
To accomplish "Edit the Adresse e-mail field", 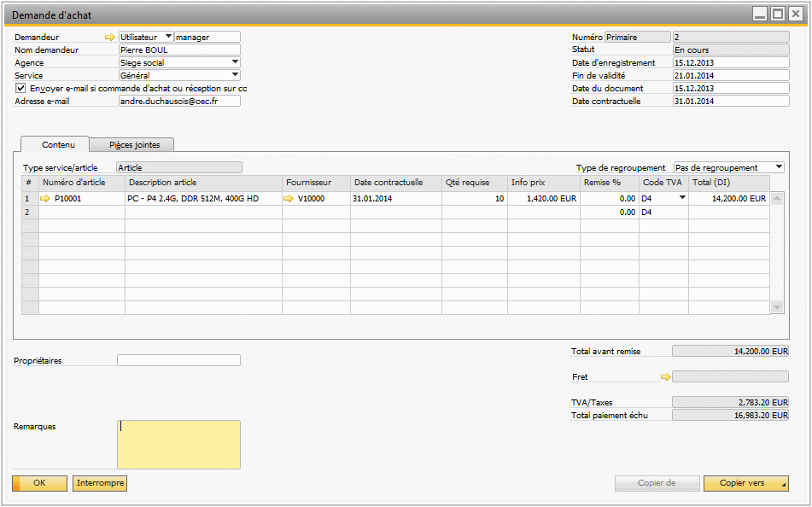I will (178, 101).
